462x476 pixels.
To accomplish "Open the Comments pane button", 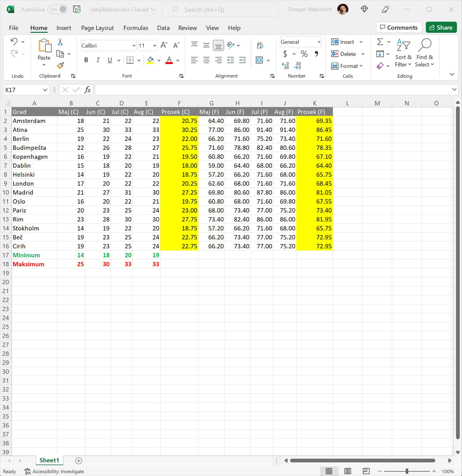I will [x=399, y=27].
